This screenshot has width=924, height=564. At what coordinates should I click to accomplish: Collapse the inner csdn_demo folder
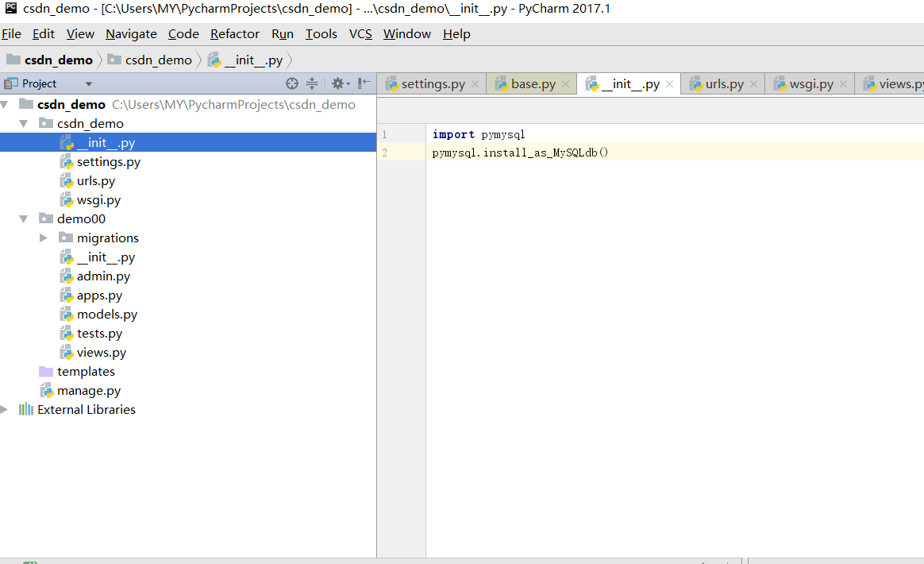[x=24, y=123]
